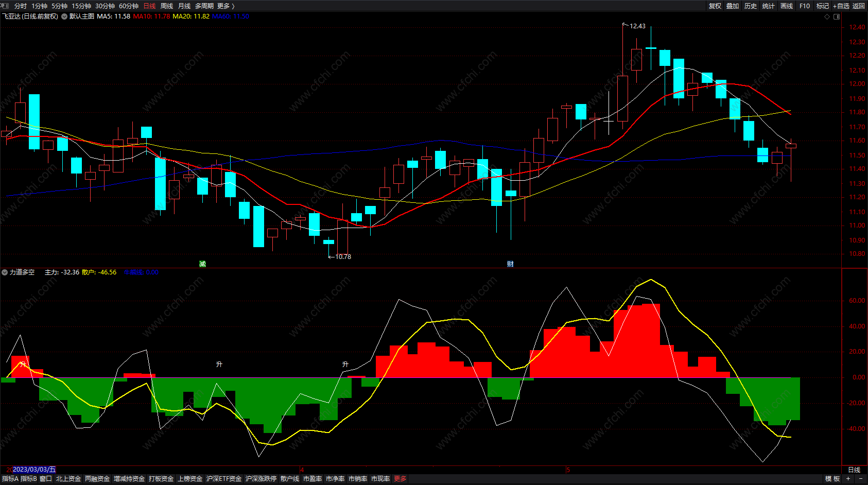Open the 多周期 multi-period view
Viewport: 868px width, 485px height.
click(x=204, y=6)
